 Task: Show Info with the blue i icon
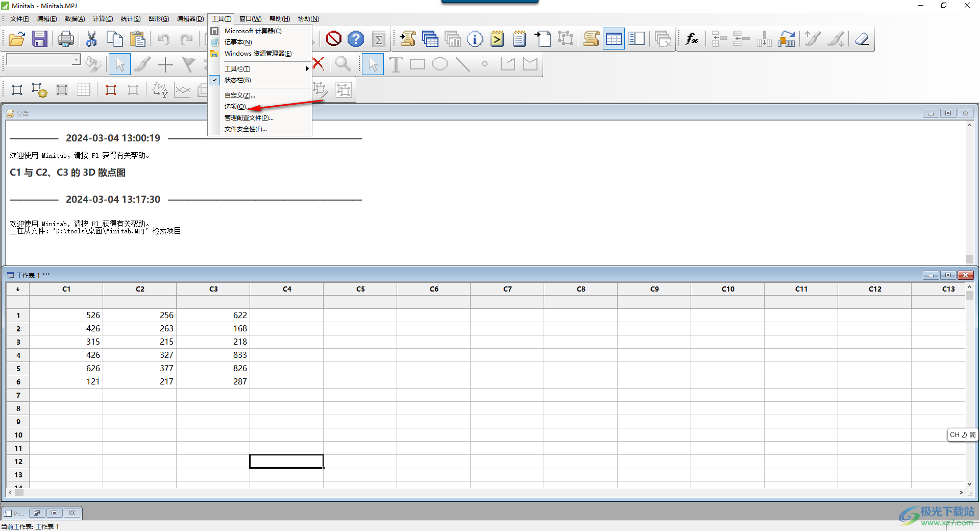click(x=475, y=39)
